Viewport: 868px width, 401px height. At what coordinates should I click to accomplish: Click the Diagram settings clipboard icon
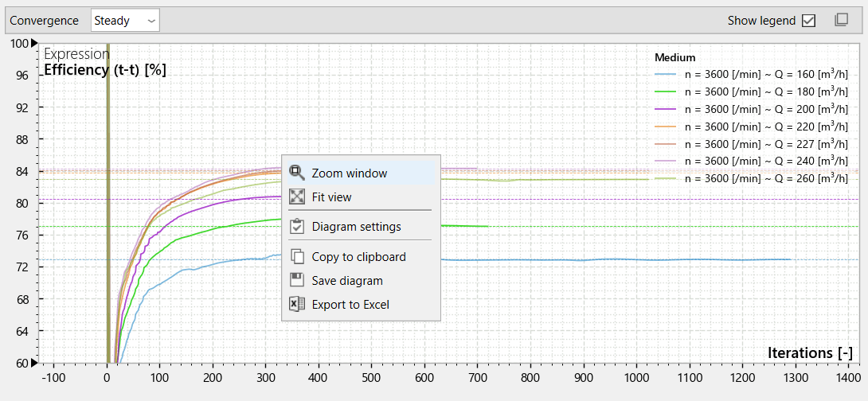tap(297, 226)
